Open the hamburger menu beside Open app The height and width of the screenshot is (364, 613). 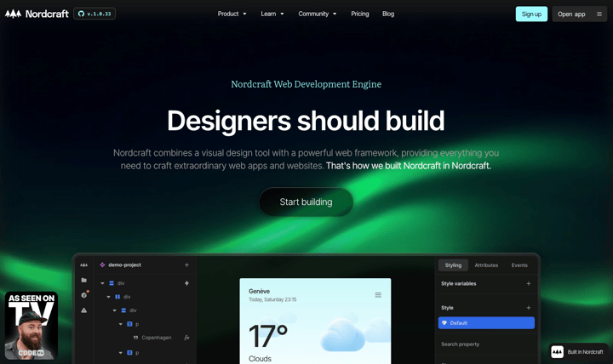[599, 14]
